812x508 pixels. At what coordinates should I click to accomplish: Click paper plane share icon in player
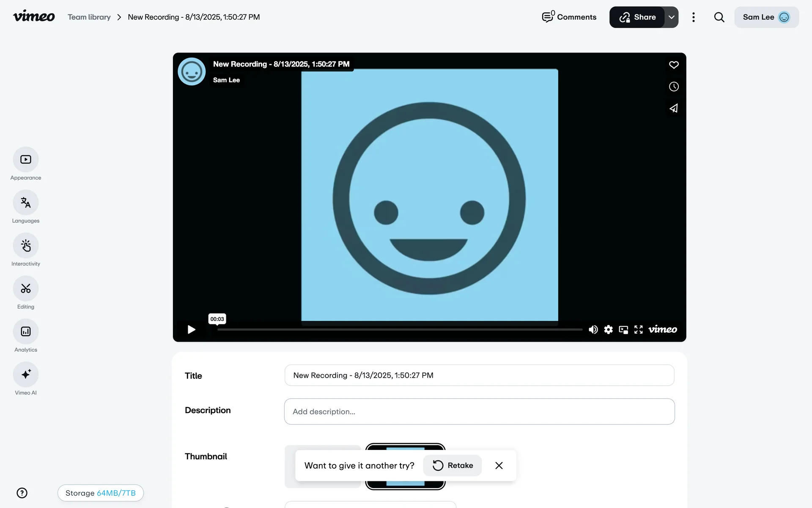(x=674, y=108)
